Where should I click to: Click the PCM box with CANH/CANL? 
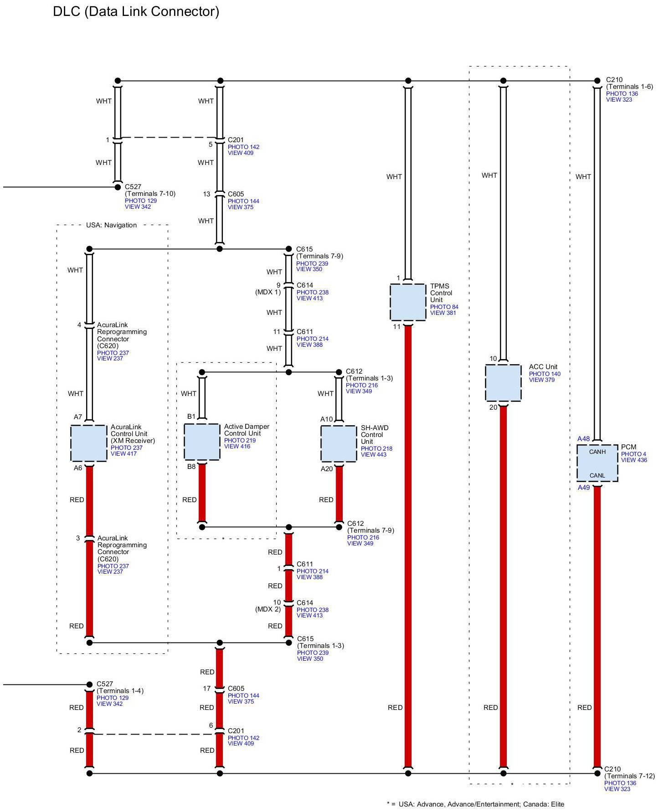(x=597, y=463)
